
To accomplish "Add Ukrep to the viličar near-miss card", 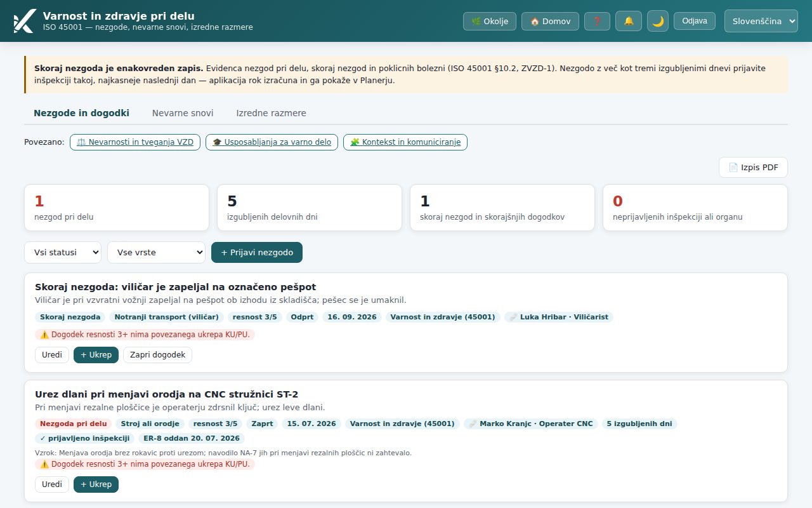I will pos(96,355).
